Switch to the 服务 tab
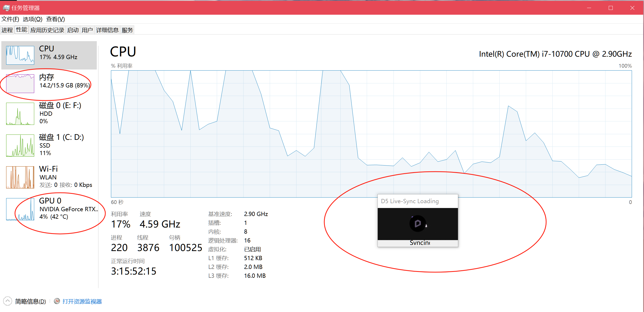Image resolution: width=644 pixels, height=312 pixels. coord(127,30)
